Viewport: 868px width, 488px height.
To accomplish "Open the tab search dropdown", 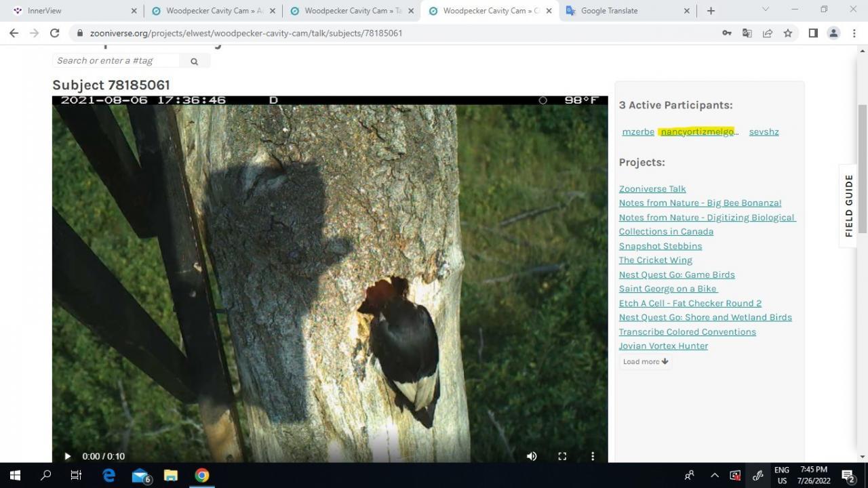I will (765, 9).
